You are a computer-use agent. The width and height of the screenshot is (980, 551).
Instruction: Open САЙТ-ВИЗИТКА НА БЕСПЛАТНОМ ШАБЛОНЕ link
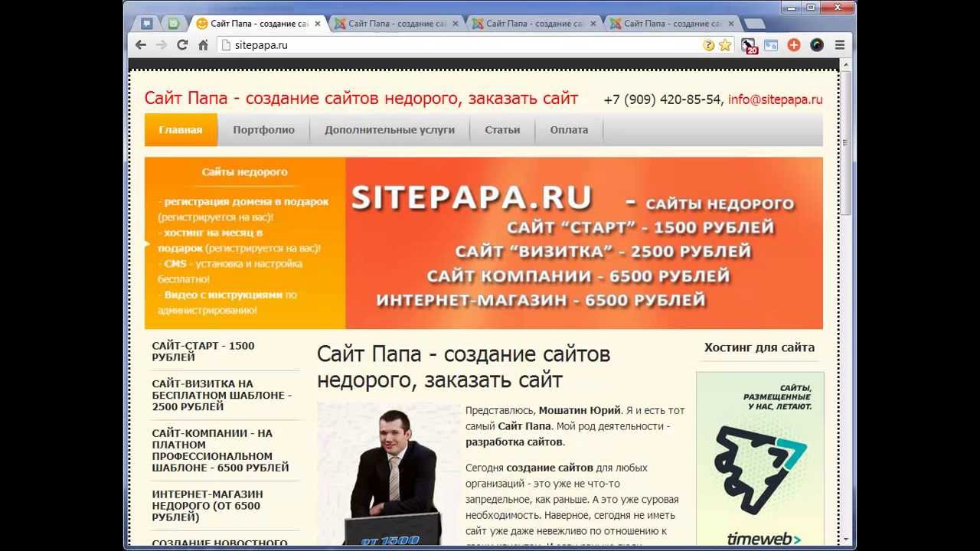coord(222,395)
